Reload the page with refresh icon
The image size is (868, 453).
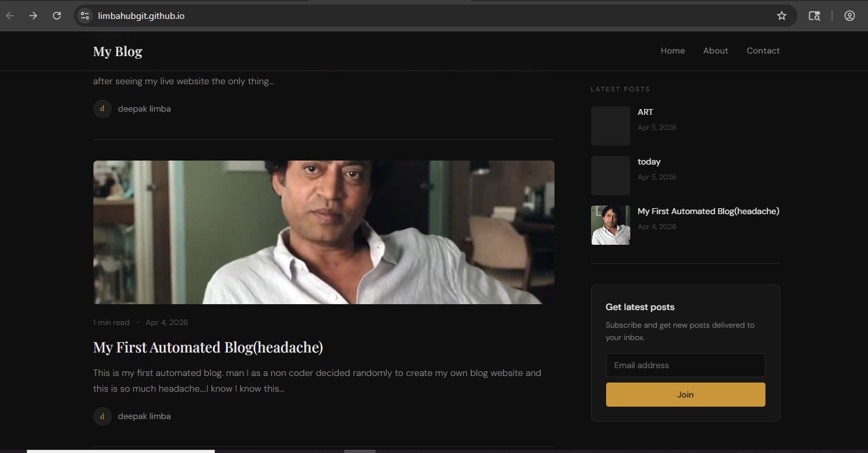(x=57, y=16)
